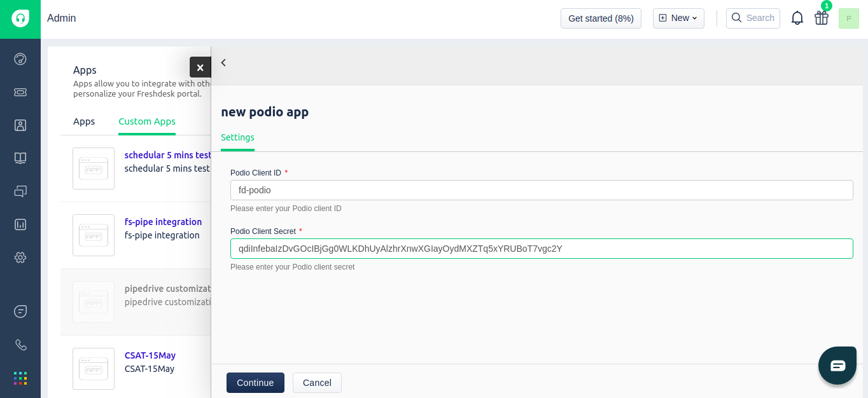Open the notifications bell

797,18
